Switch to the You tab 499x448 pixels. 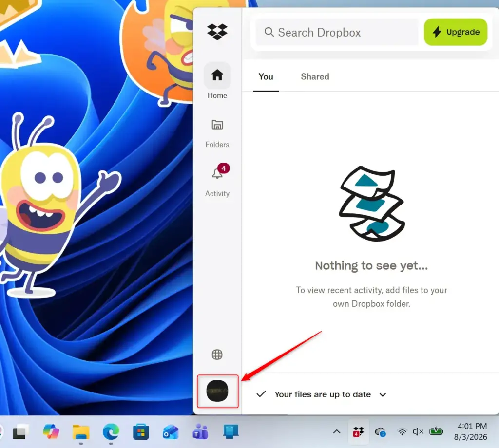click(266, 77)
